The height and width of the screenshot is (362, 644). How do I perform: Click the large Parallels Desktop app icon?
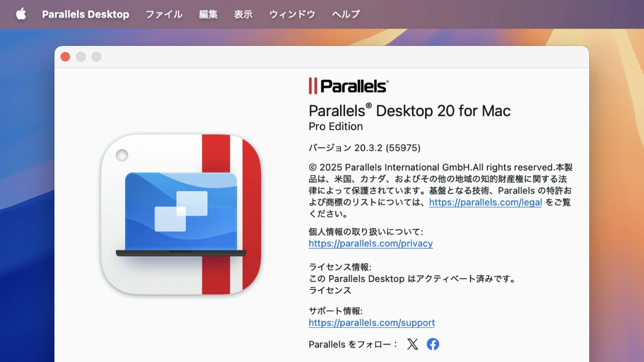point(181,214)
